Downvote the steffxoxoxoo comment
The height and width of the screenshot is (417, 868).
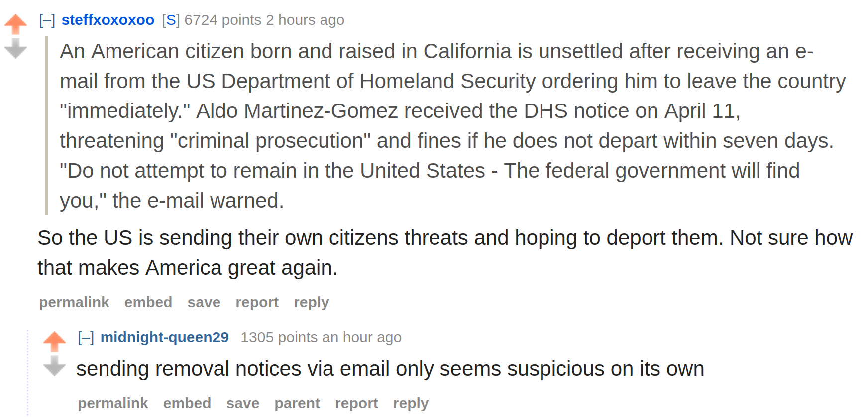coord(15,48)
